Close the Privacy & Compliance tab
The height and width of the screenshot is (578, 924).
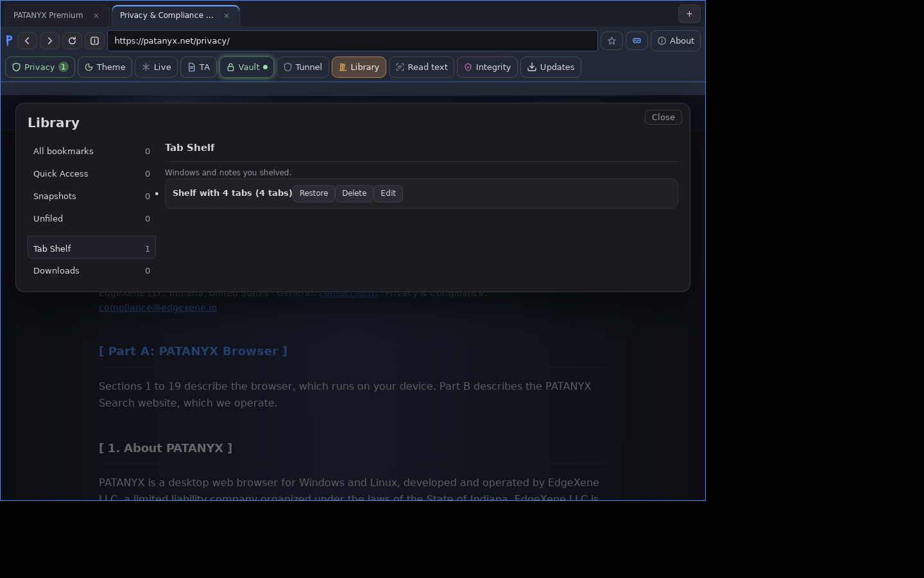click(227, 15)
